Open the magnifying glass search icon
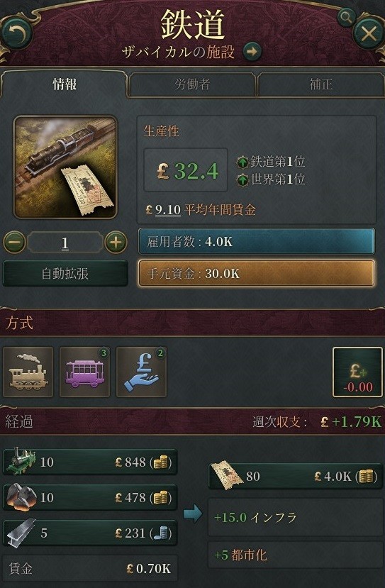Image resolution: width=385 pixels, height=588 pixels. click(345, 17)
